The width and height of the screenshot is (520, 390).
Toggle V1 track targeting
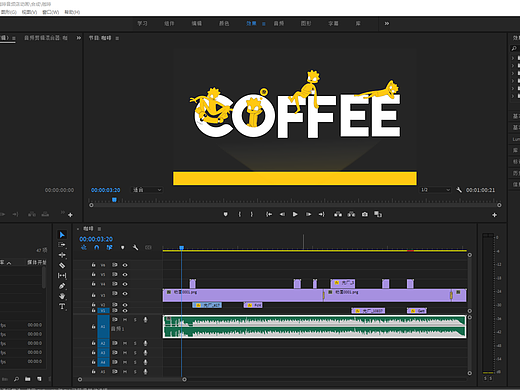tap(103, 311)
